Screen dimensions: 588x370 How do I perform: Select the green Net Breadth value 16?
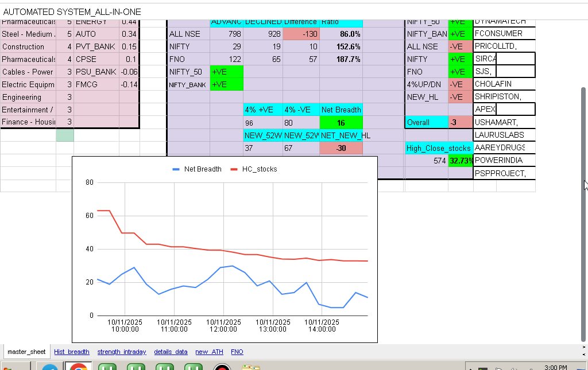(341, 122)
